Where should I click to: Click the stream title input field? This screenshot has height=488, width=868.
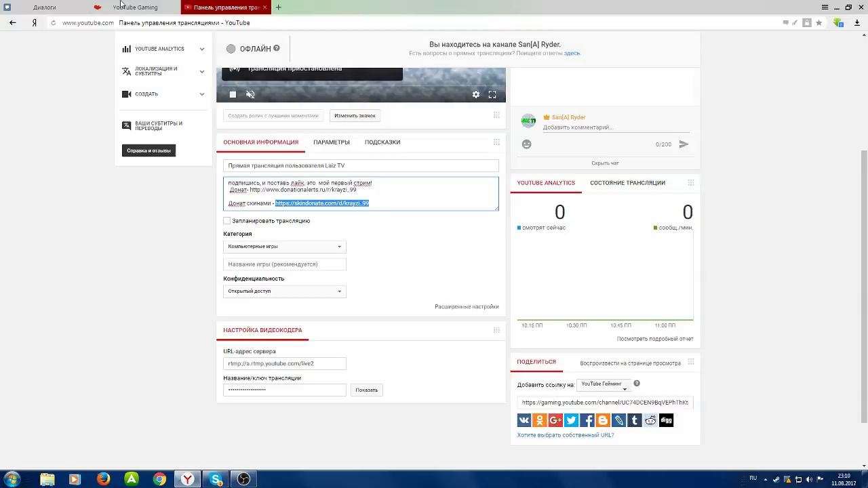pos(361,165)
